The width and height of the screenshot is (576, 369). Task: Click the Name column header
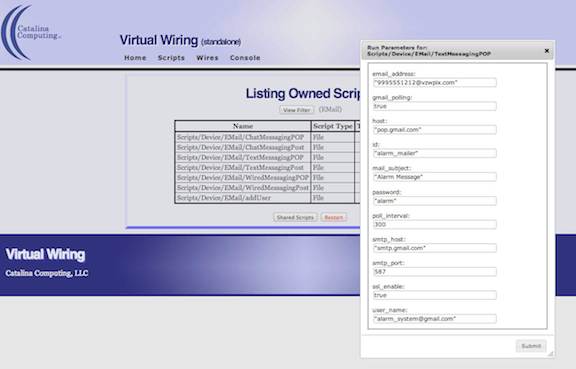coord(243,126)
